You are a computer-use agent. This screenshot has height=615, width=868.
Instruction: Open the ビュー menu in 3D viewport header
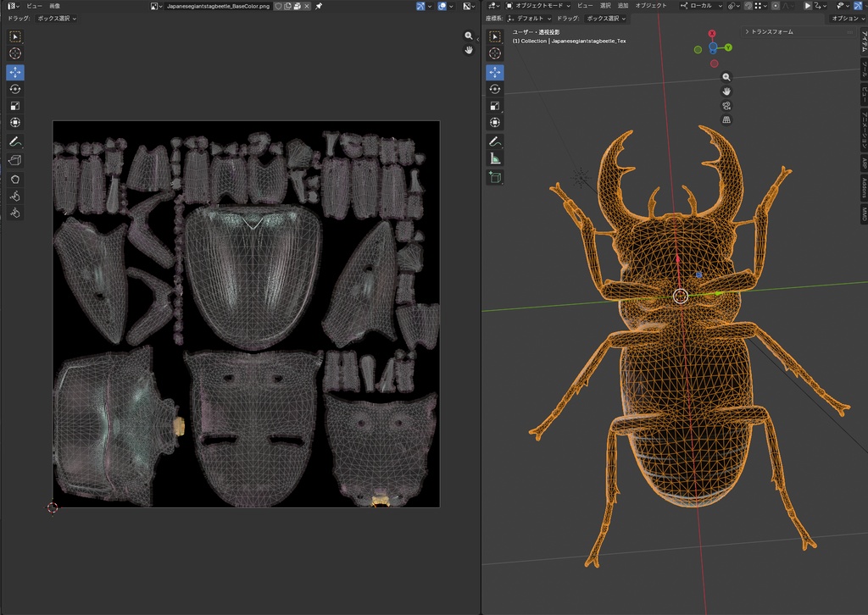coord(585,6)
